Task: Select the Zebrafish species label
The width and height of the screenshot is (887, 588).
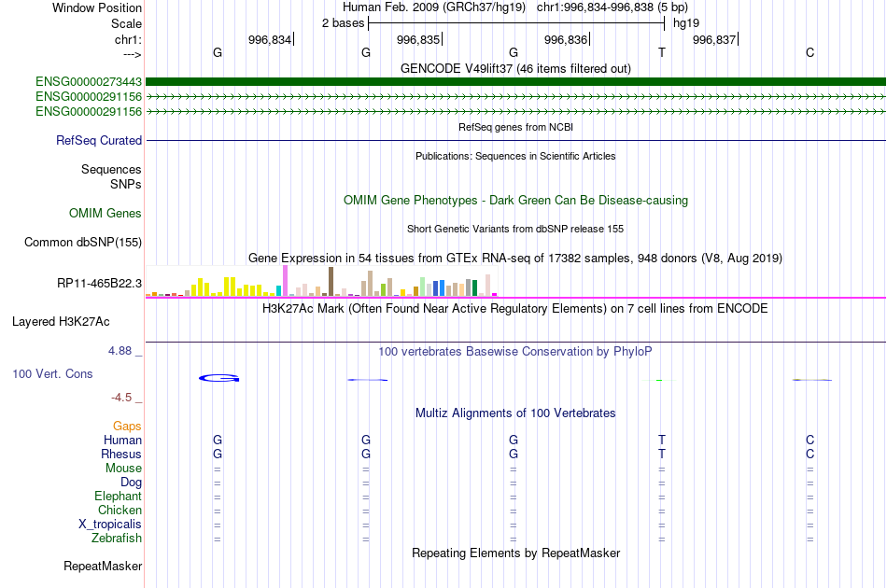Action: (x=117, y=539)
